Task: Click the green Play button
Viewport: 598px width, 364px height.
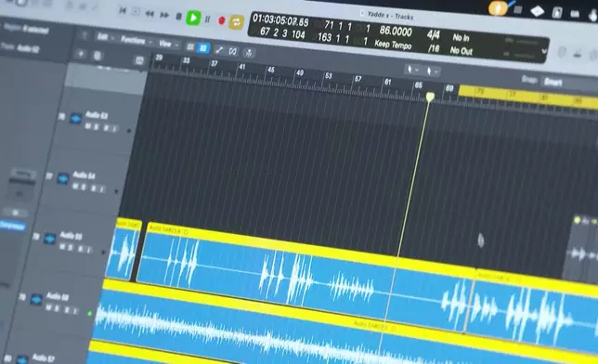Action: pos(193,18)
